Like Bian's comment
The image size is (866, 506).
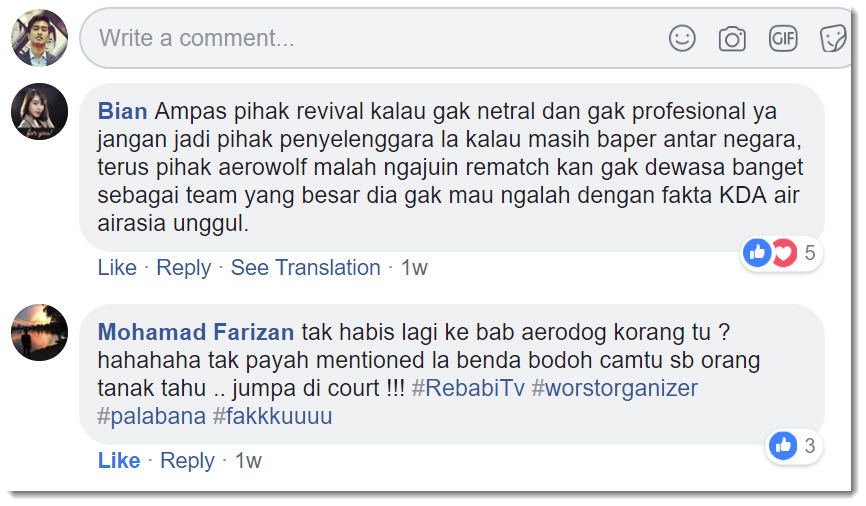coord(117,267)
